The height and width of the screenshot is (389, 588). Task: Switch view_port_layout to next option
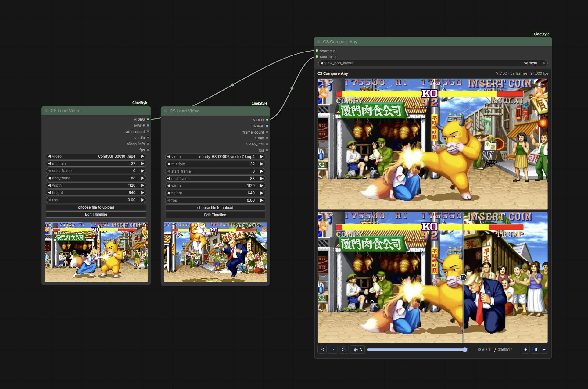click(x=543, y=63)
